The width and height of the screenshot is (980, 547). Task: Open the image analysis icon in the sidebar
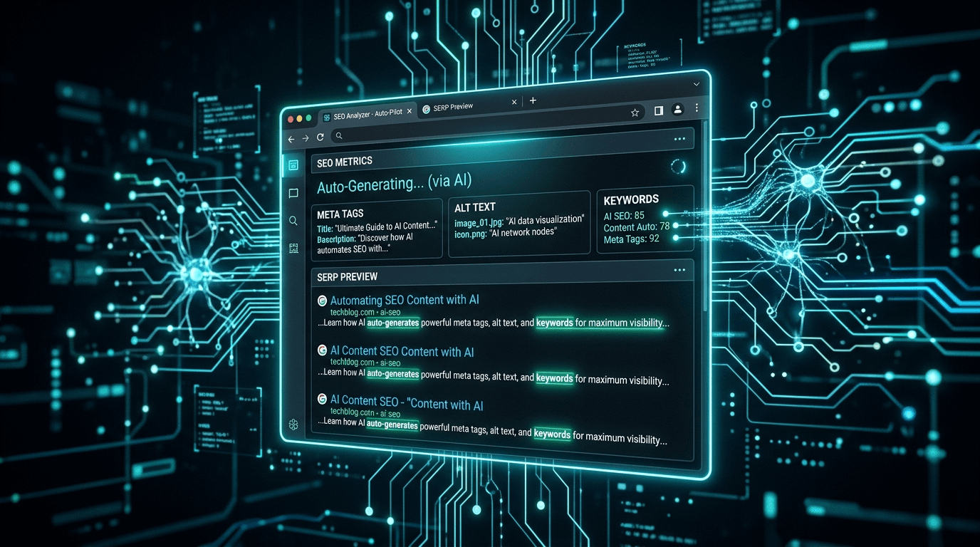(x=293, y=248)
